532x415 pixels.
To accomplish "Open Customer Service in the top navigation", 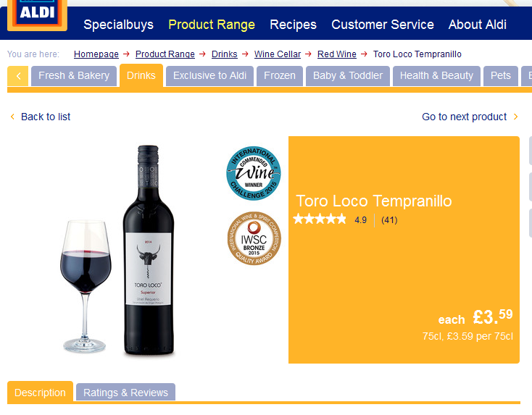I will point(383,25).
